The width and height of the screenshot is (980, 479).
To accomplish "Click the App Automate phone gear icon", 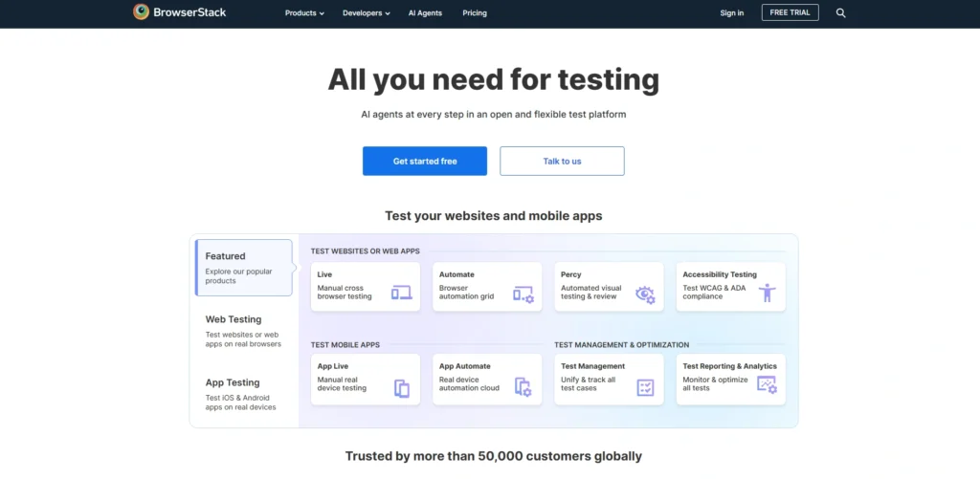I will pos(523,387).
